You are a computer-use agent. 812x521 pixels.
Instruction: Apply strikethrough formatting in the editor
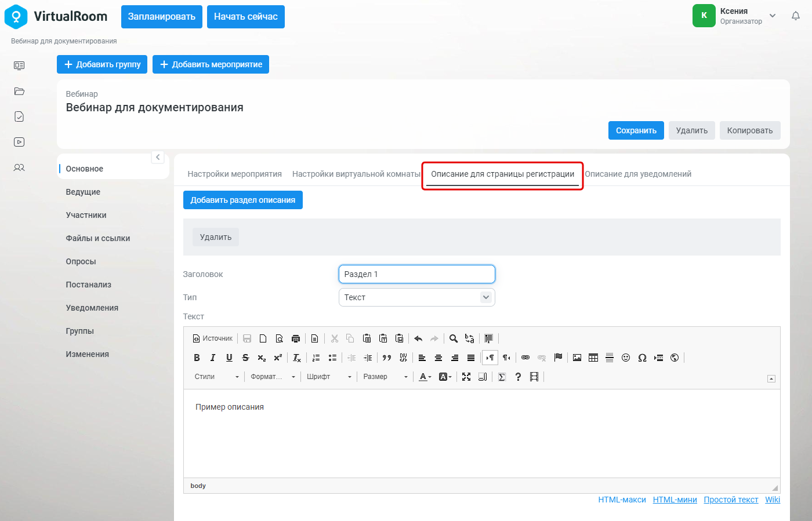[245, 358]
